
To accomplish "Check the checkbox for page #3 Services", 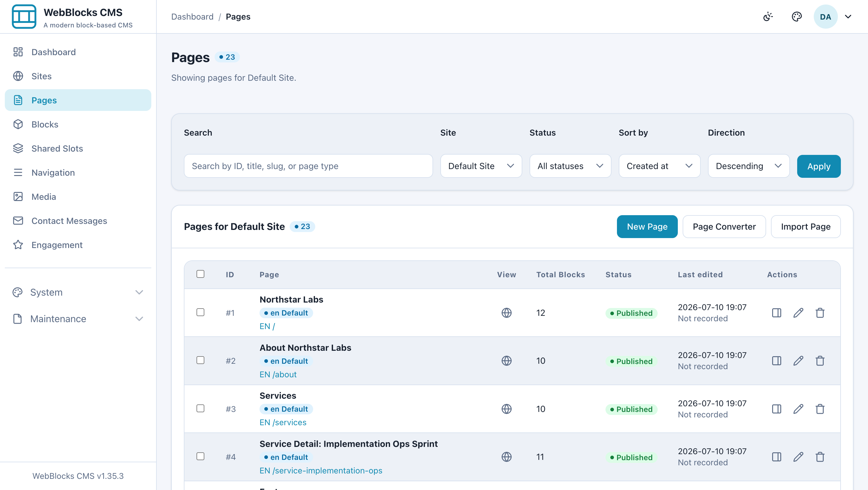I will click(x=200, y=408).
